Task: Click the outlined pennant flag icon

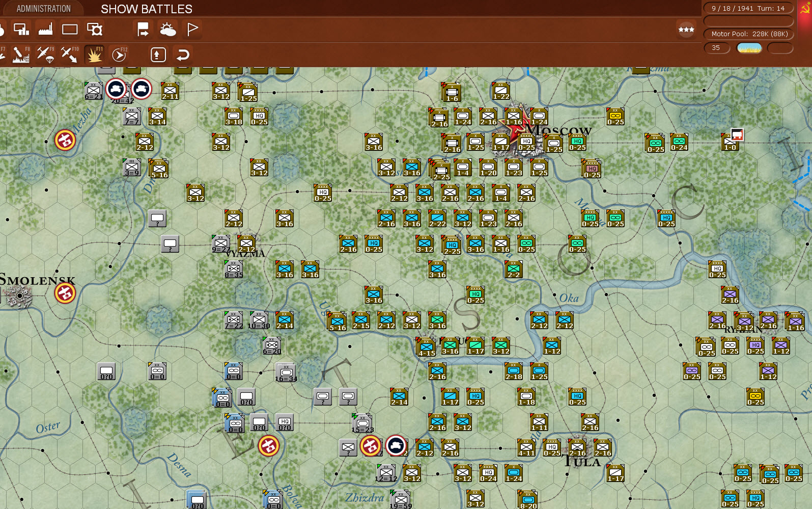Action: pos(192,30)
